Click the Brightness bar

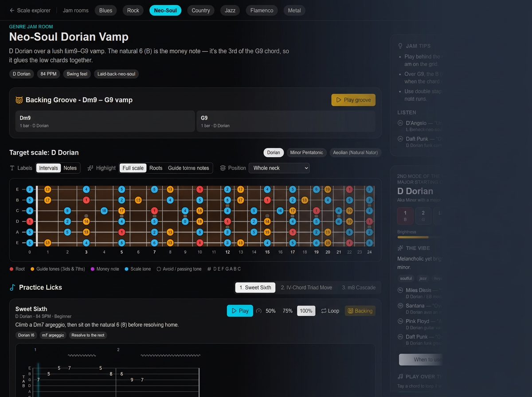419,237
